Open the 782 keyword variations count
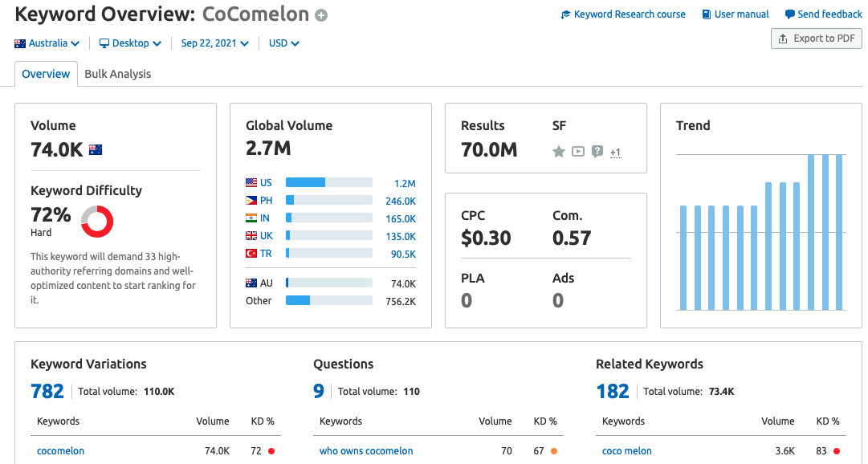 (x=47, y=391)
